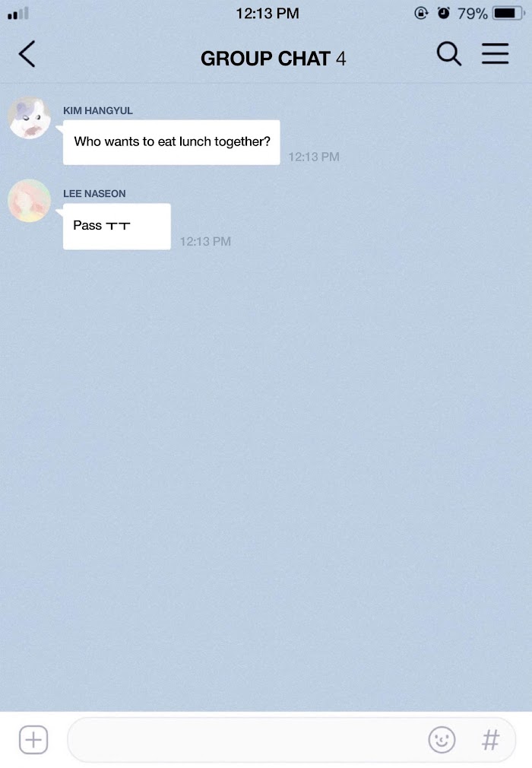This screenshot has width=532, height=768.
Task: Open the hamburger menu
Action: tap(496, 53)
